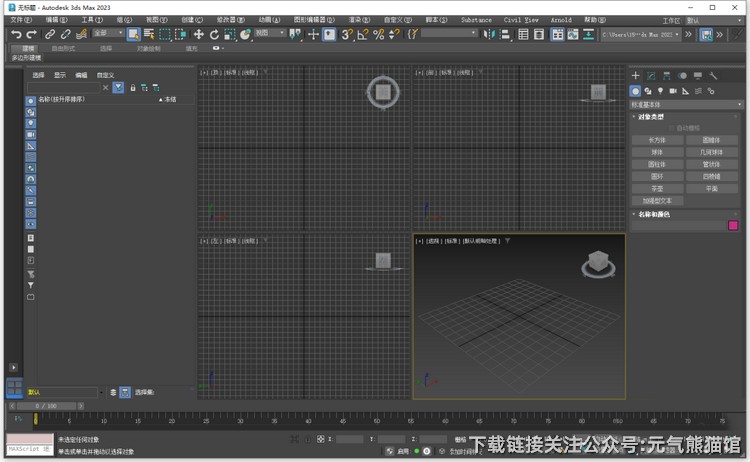Click the 长方体 box button
Image resolution: width=750 pixels, height=462 pixels.
pyautogui.click(x=657, y=140)
